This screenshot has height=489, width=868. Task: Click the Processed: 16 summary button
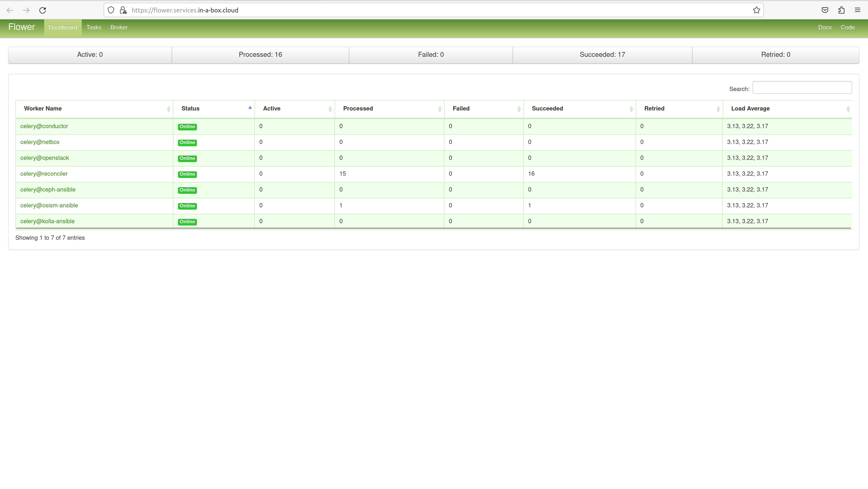[x=260, y=55]
